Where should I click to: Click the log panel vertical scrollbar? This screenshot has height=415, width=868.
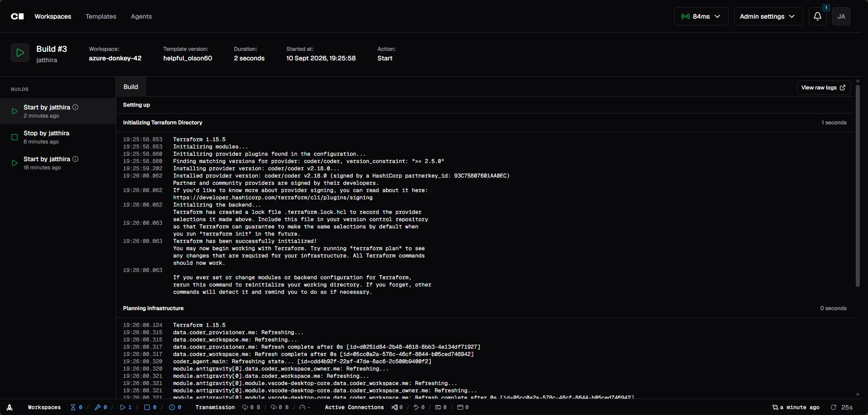pyautogui.click(x=858, y=185)
